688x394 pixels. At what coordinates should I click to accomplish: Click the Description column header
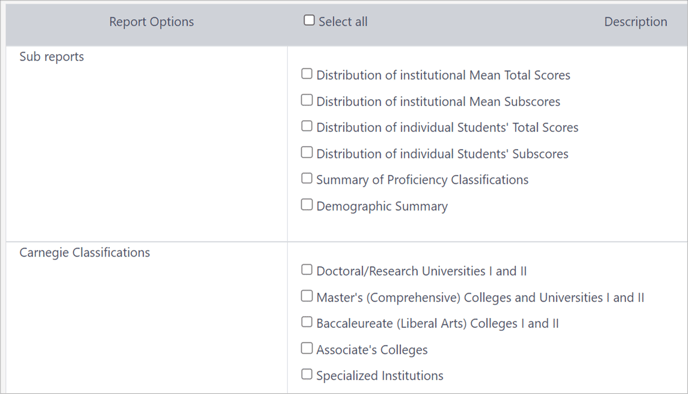click(x=635, y=22)
